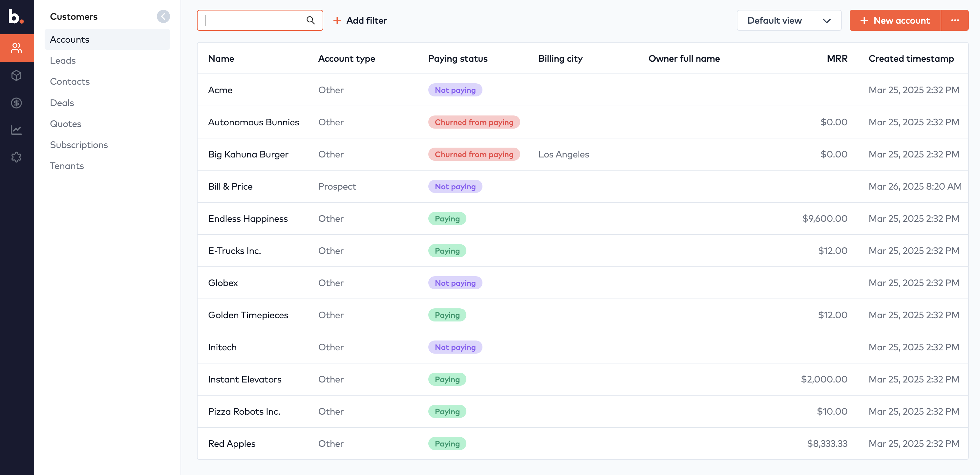Viewport: 980px width, 475px height.
Task: Click the Los Angeles billing city cell
Action: click(564, 154)
